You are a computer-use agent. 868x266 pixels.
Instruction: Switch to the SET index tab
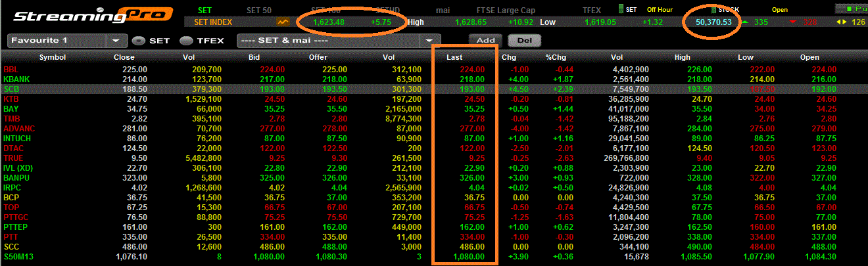point(206,10)
